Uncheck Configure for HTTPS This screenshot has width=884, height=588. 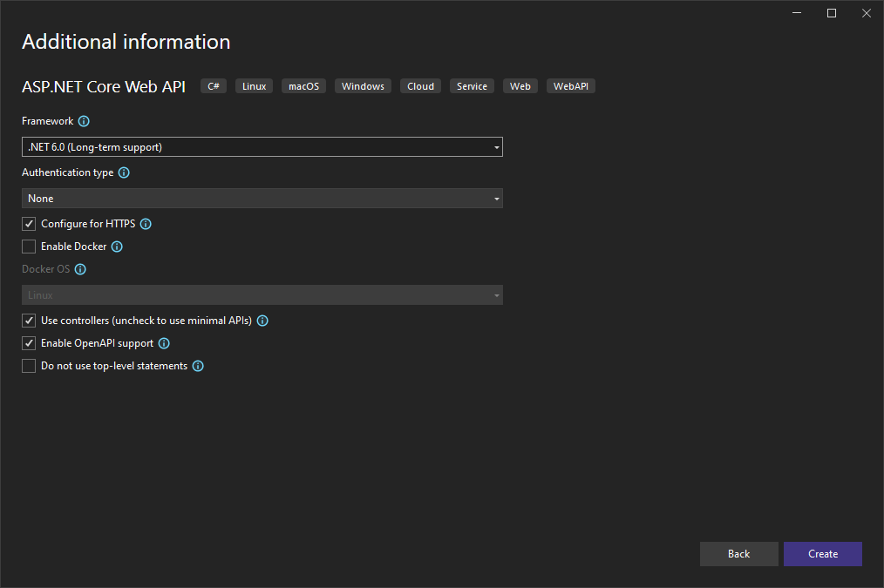[28, 224]
